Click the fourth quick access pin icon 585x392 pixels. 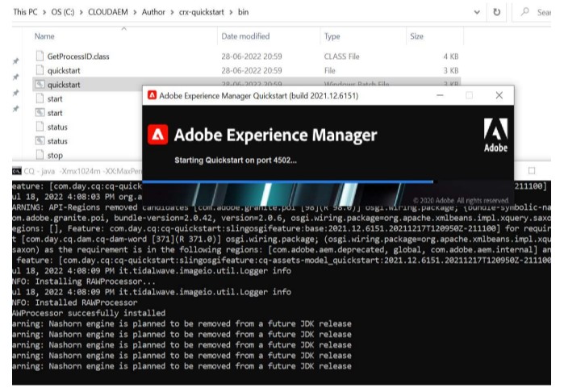(x=15, y=109)
